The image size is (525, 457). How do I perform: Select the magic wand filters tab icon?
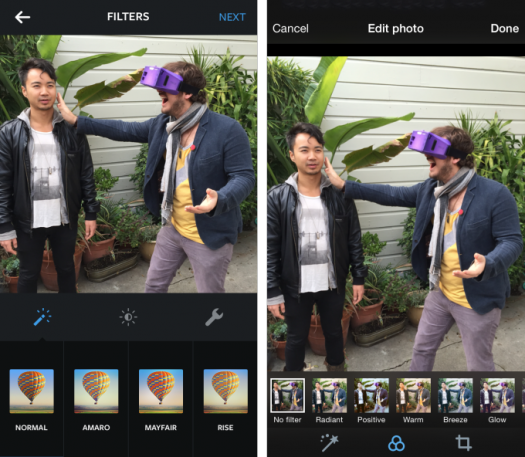click(42, 317)
